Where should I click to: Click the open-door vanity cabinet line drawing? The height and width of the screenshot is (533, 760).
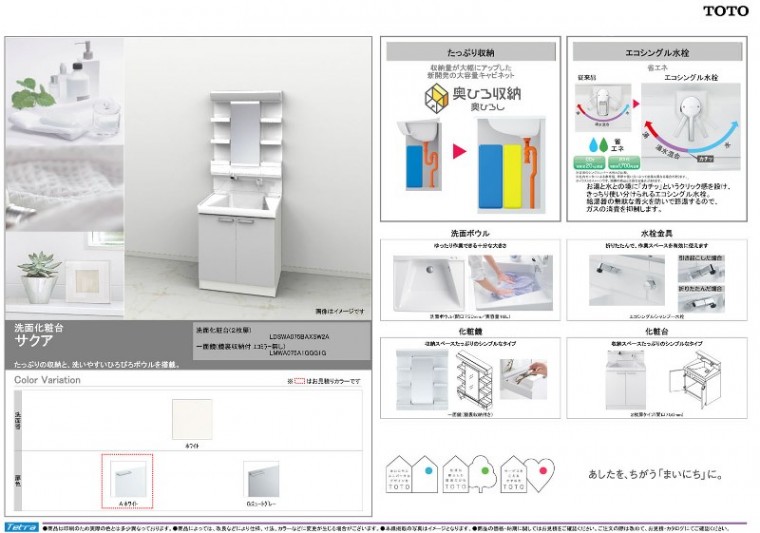tap(695, 380)
